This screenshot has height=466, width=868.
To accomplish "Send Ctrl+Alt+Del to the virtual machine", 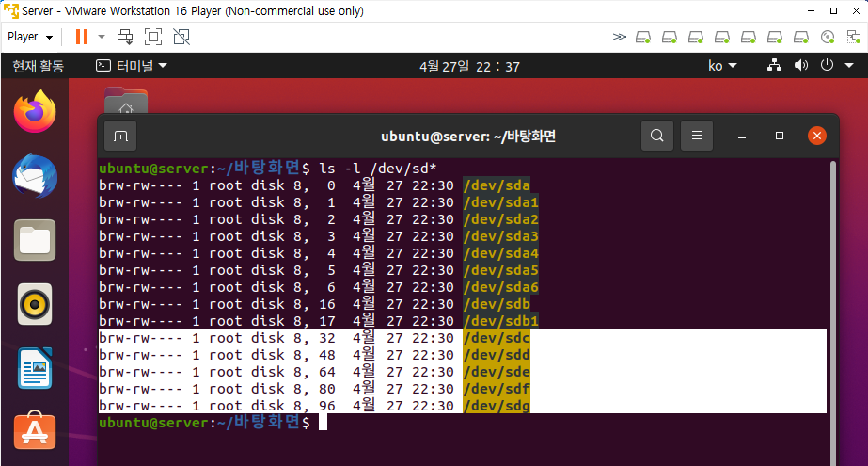I will [125, 37].
